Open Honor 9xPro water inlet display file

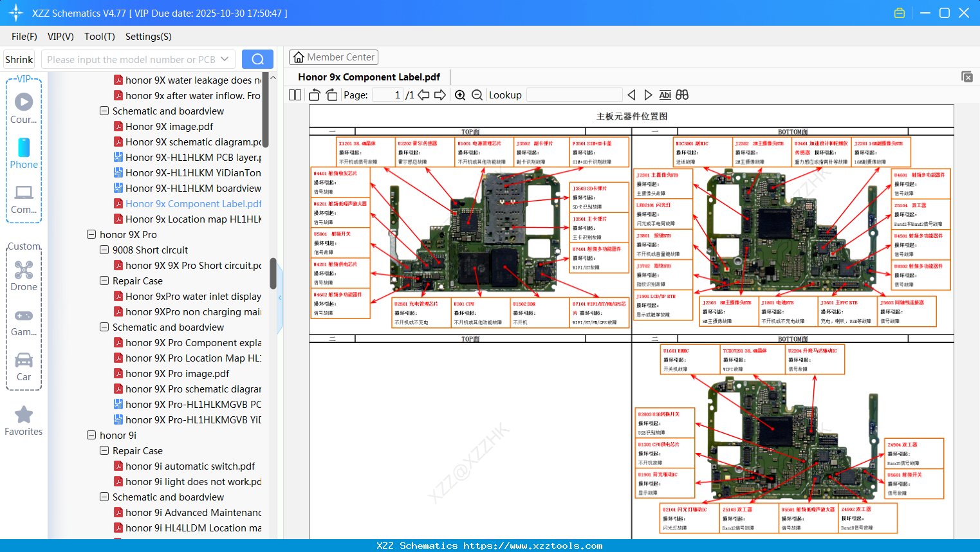pyautogui.click(x=187, y=296)
